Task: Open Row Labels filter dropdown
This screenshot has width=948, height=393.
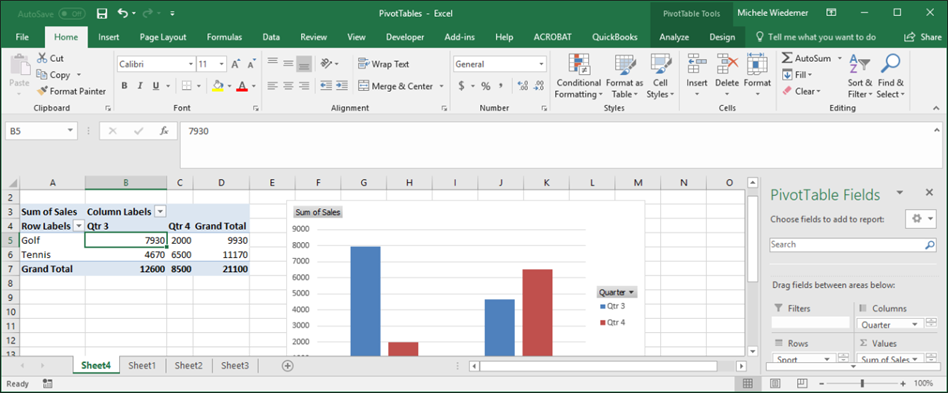Action: [x=79, y=226]
